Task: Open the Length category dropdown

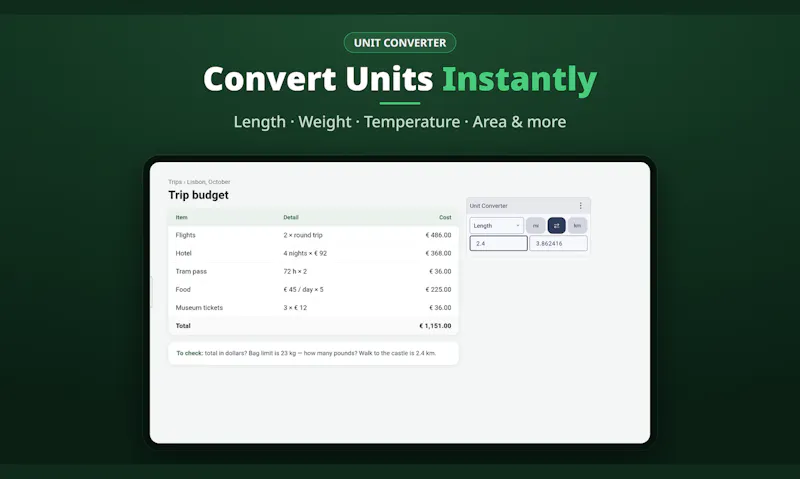Action: pyautogui.click(x=496, y=225)
